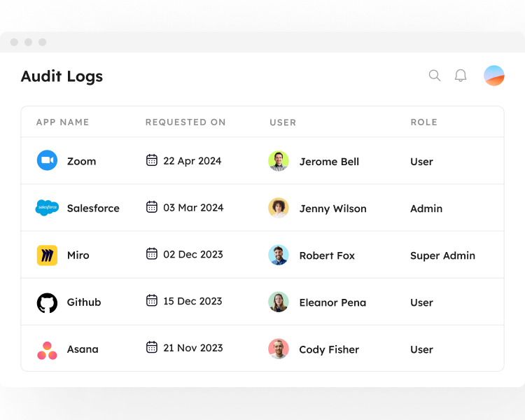Open Jenny Wilson's avatar photo
The width and height of the screenshot is (525, 420).
(279, 208)
